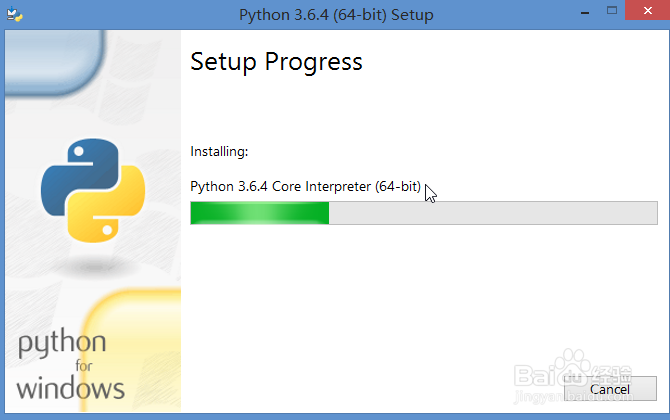Click the Python 3.6.4 Core Interpreter text
670x420 pixels.
pyautogui.click(x=306, y=187)
